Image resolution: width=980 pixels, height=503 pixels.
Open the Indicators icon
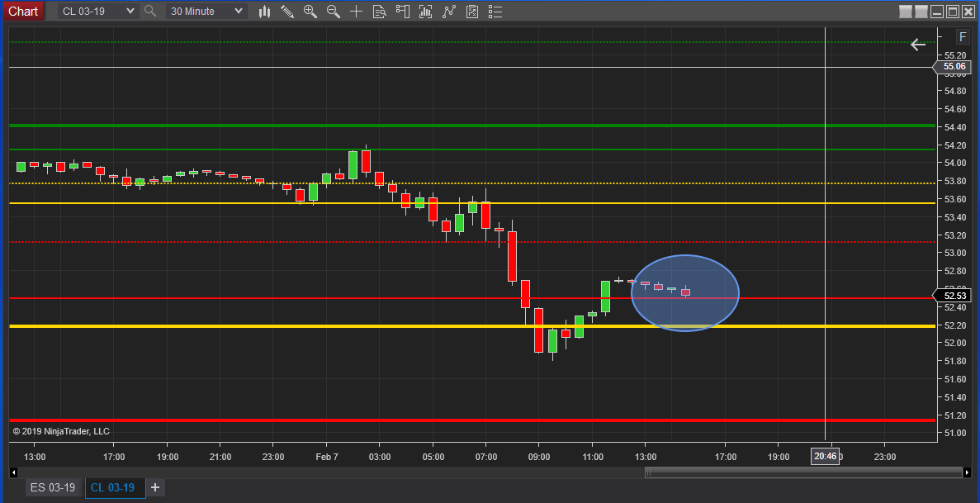coord(426,12)
